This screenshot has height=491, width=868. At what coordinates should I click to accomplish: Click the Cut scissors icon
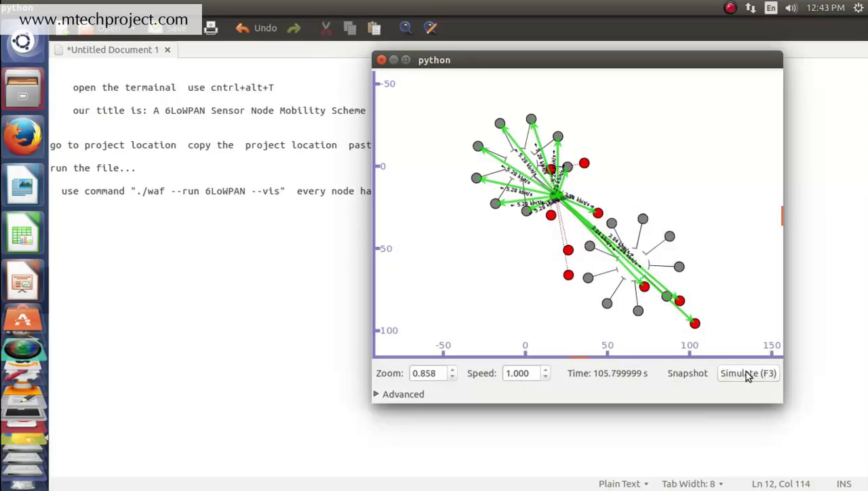point(325,28)
